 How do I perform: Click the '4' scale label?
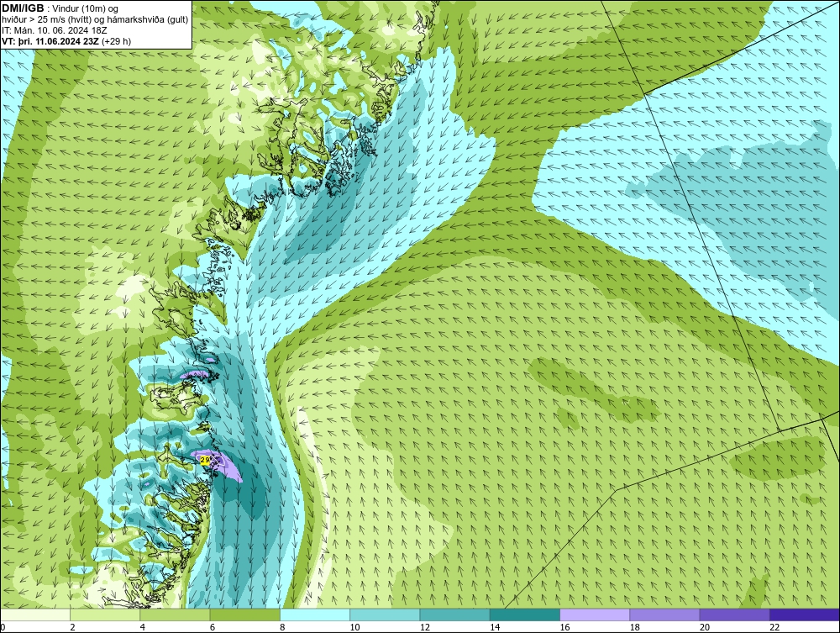(x=143, y=628)
